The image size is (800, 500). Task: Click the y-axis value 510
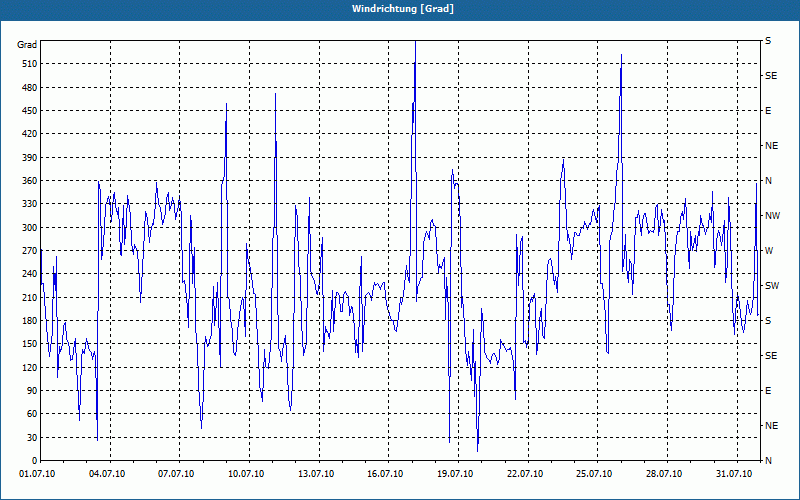[x=31, y=64]
